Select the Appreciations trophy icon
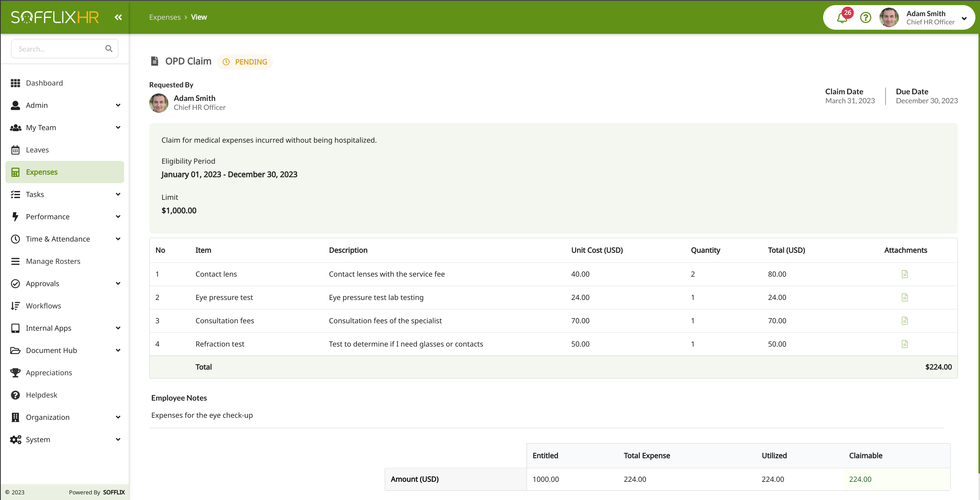This screenshot has width=980, height=500. click(15, 372)
